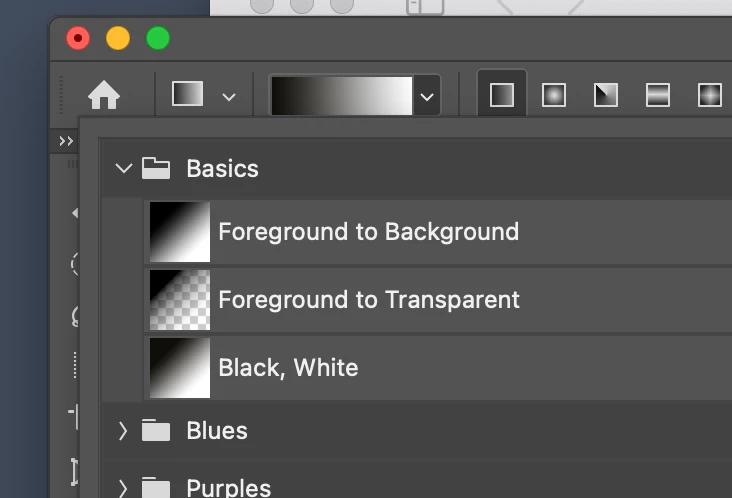Select the Diamond Gradient style

pos(710,95)
